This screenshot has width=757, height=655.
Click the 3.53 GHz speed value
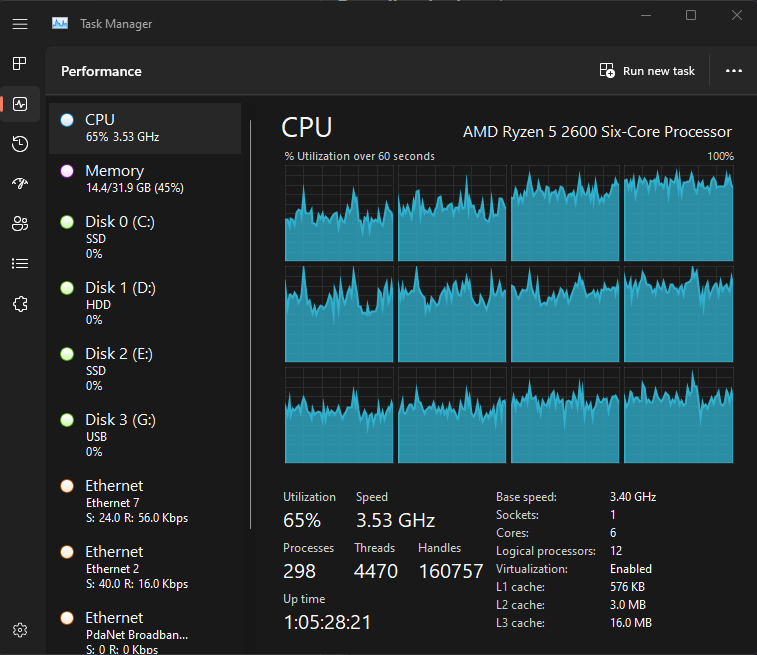click(395, 520)
